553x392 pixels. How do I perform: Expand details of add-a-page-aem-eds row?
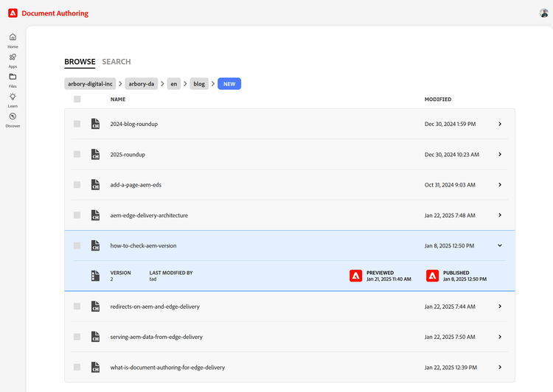(500, 185)
